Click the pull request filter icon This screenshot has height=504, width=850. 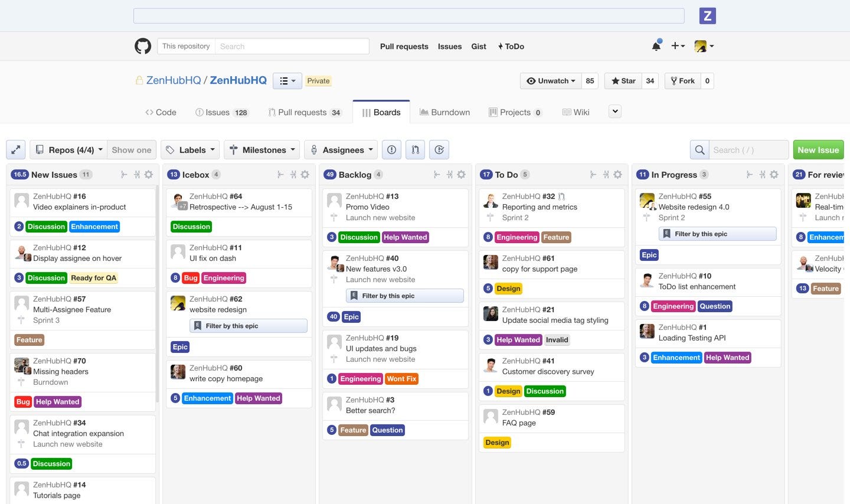click(415, 150)
